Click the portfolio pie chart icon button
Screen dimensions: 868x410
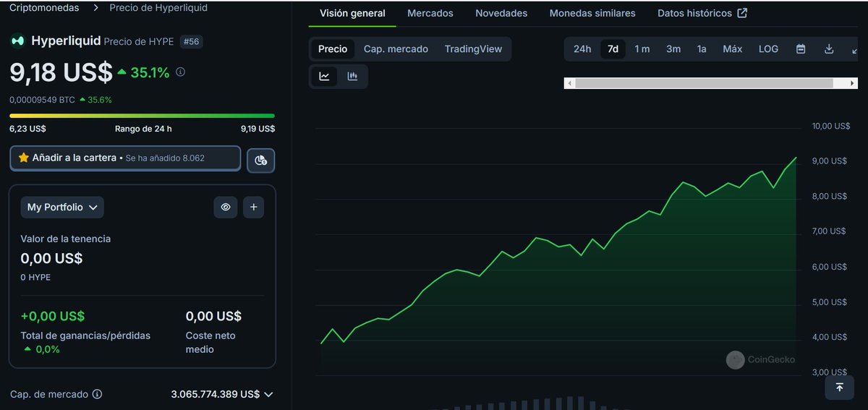(x=261, y=161)
